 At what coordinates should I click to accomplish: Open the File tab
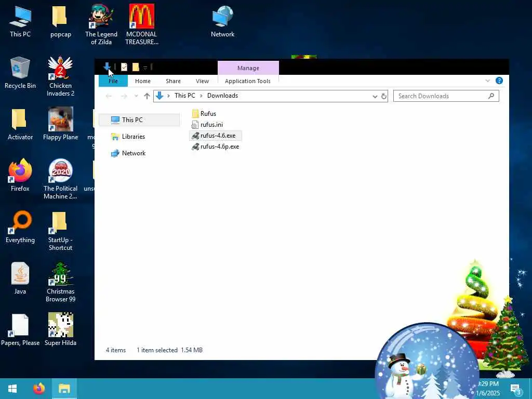[x=113, y=81]
